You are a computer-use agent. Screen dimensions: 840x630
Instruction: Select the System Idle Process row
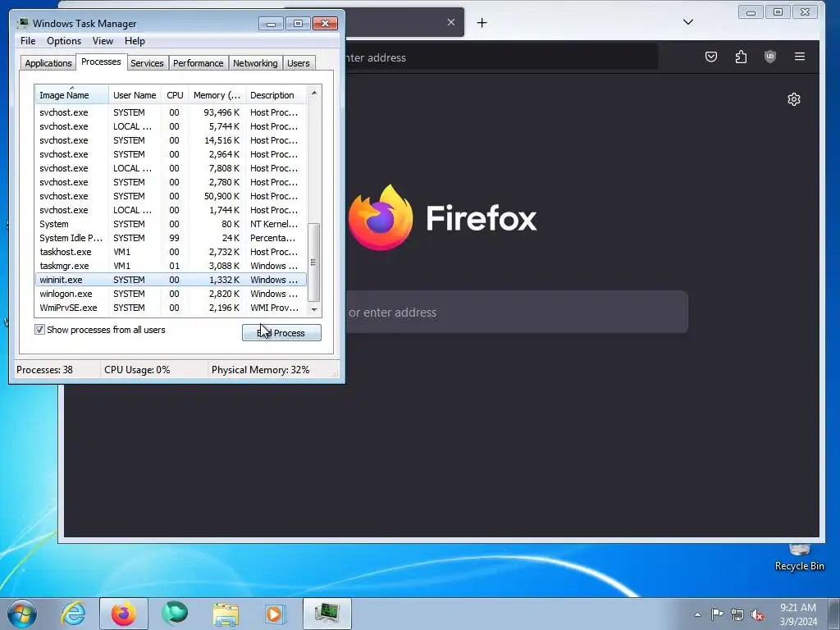click(x=171, y=238)
